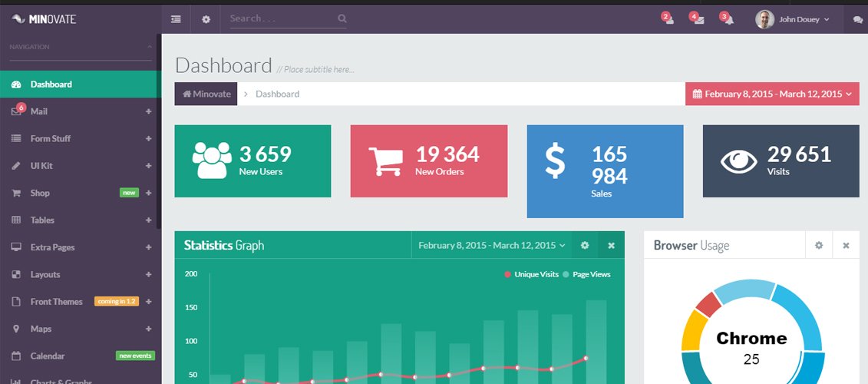Viewport: 868px width, 384px height.
Task: Open the users notification icon with badge 2
Action: 668,19
